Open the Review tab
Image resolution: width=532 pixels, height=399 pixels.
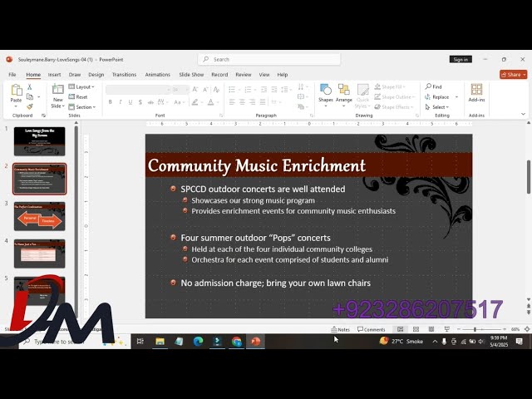tap(244, 75)
